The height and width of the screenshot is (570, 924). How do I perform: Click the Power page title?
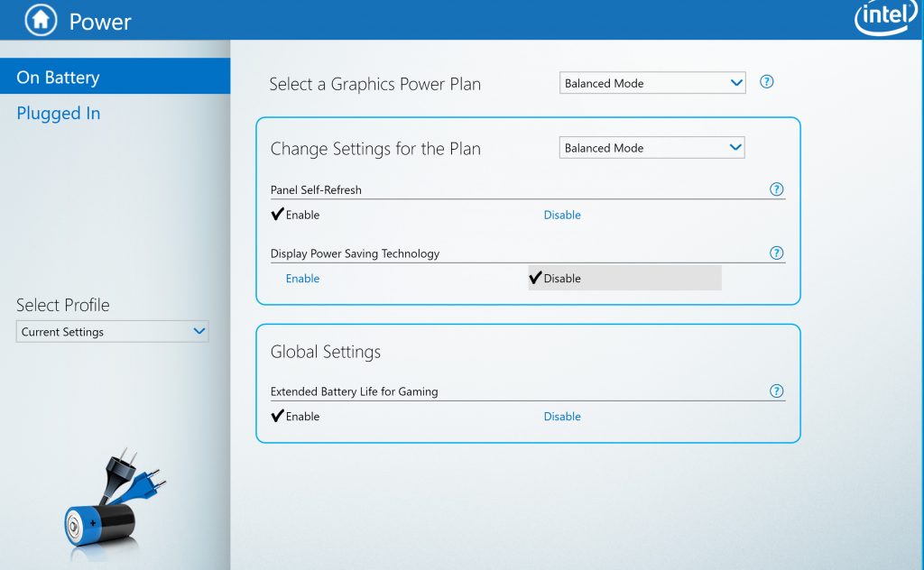100,22
